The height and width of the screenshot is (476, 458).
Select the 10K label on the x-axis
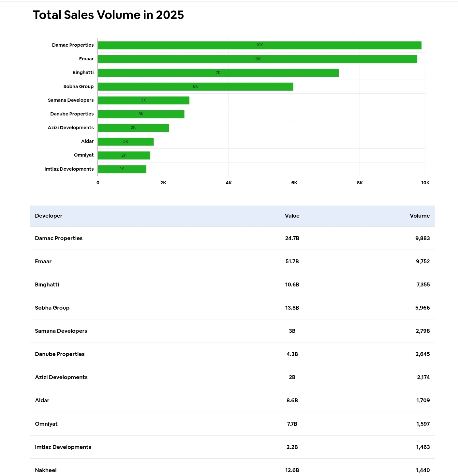[x=425, y=183]
